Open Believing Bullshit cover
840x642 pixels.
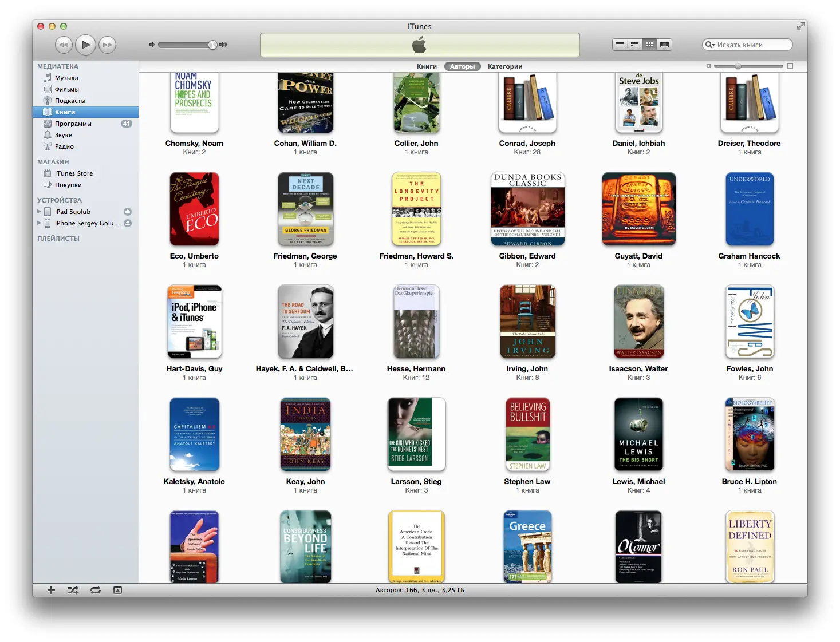click(527, 434)
